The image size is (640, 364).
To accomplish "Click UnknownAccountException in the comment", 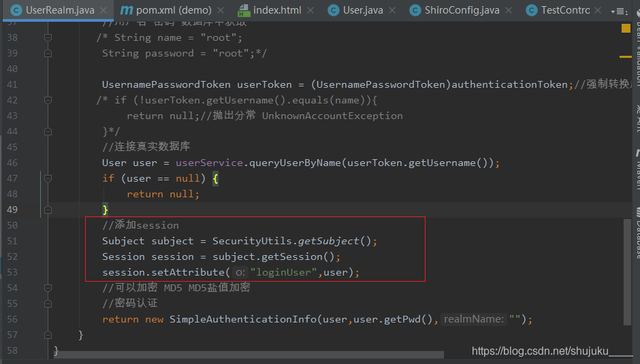I will [332, 116].
